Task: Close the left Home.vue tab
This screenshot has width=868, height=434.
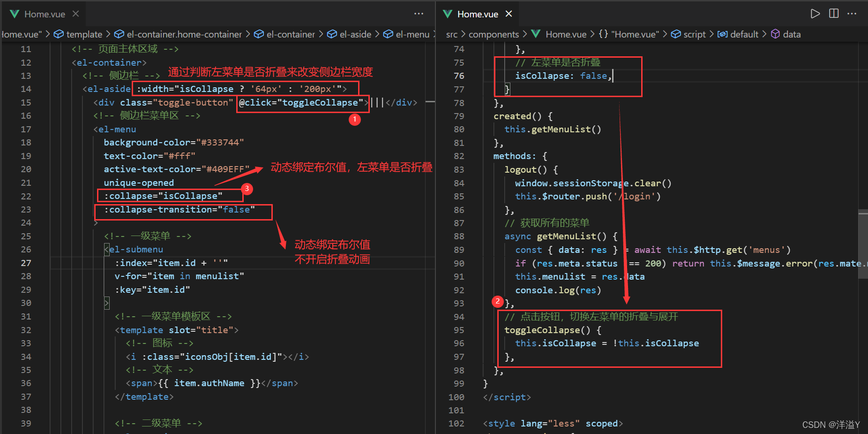Action: [x=75, y=14]
